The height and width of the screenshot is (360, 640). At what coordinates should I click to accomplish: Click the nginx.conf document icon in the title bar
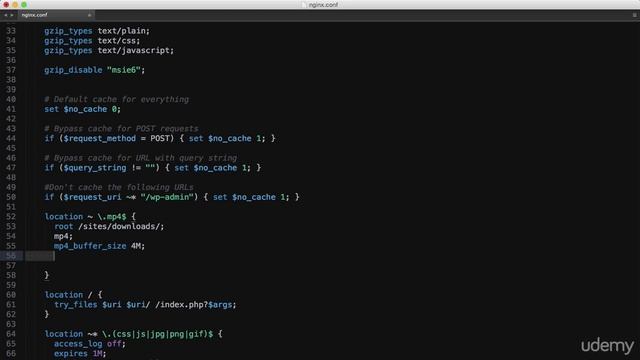[303, 5]
